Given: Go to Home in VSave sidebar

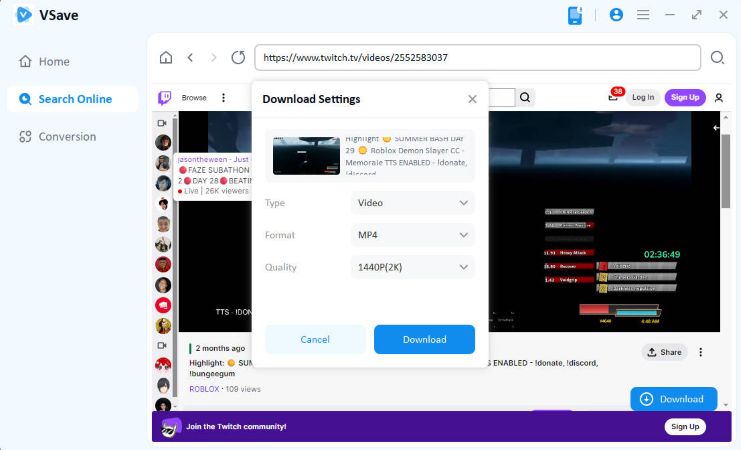Looking at the screenshot, I should coord(44,61).
